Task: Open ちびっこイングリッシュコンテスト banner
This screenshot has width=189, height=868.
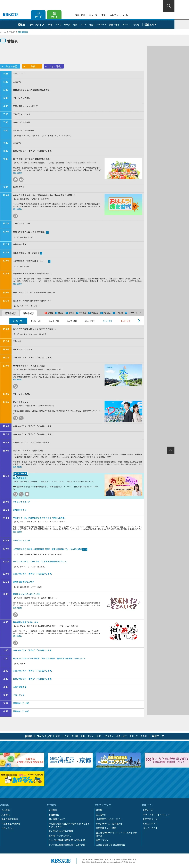Action: click(x=22, y=760)
